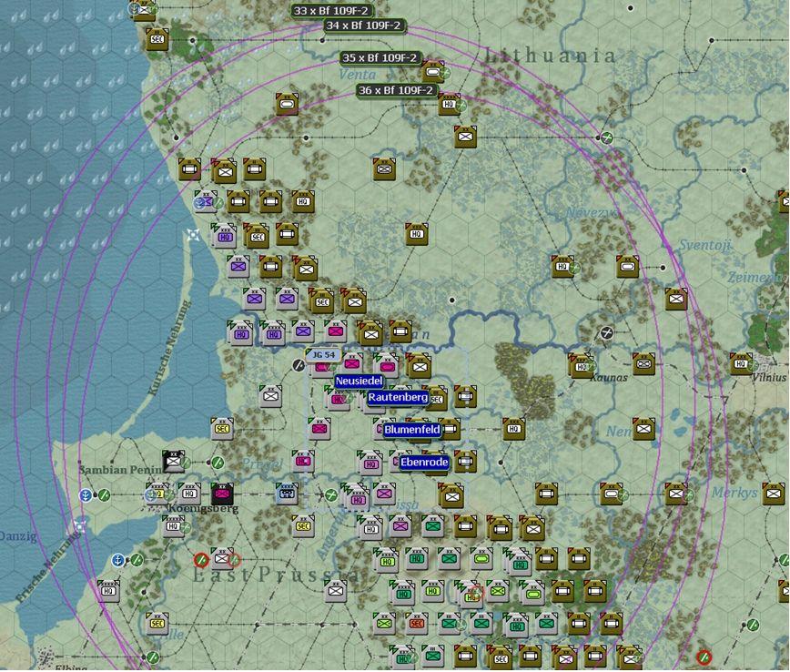The height and width of the screenshot is (672, 790).
Task: Click the red-ringed airbase icon at bottom right
Action: point(704,657)
